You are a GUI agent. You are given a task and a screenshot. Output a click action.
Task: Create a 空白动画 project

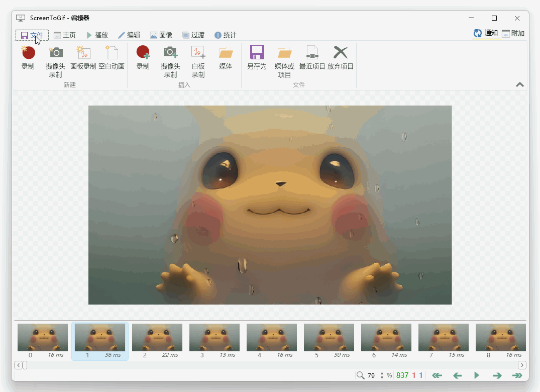pos(111,58)
